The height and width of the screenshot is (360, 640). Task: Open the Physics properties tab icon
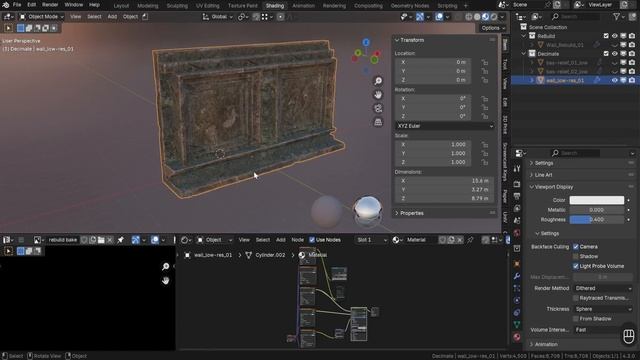[517, 300]
